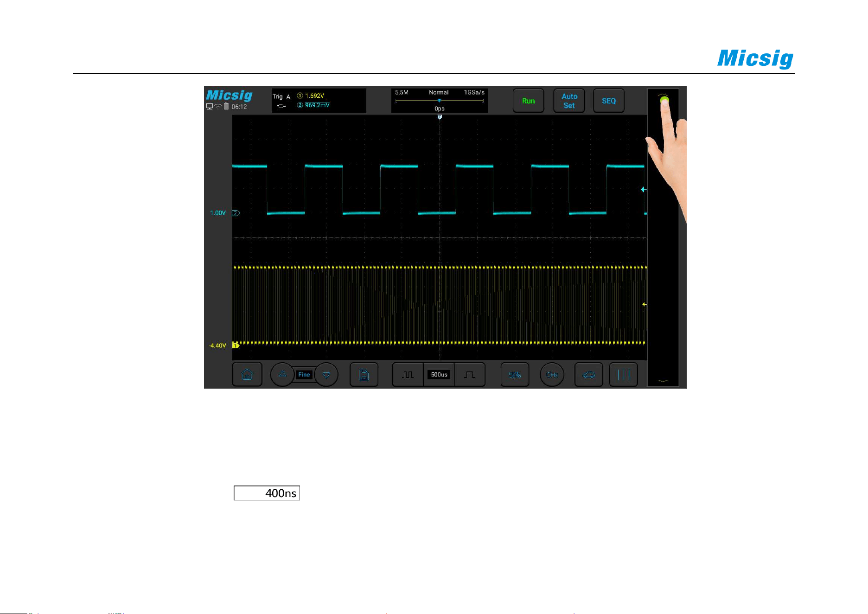Expand the timebase using the single-pulse icon
This screenshot has height=614, width=868.
[x=470, y=375]
